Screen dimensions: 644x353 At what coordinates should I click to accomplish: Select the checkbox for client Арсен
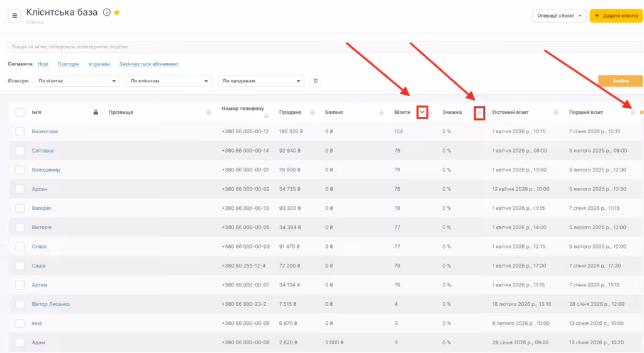click(20, 189)
